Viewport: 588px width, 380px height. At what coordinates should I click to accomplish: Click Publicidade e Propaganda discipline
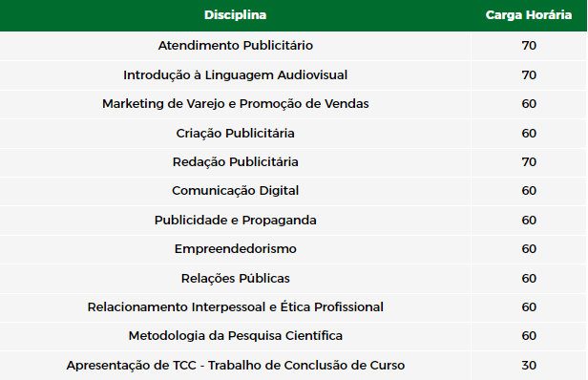tap(236, 221)
